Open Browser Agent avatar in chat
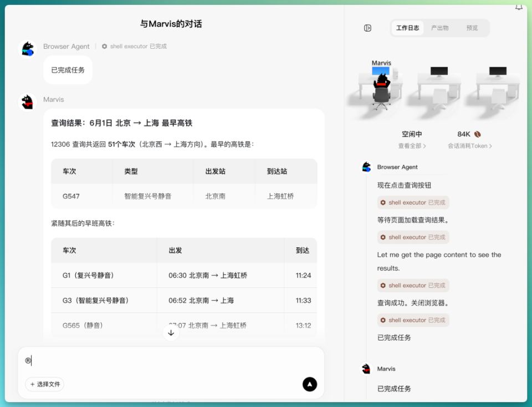The image size is (532, 407). pos(28,49)
